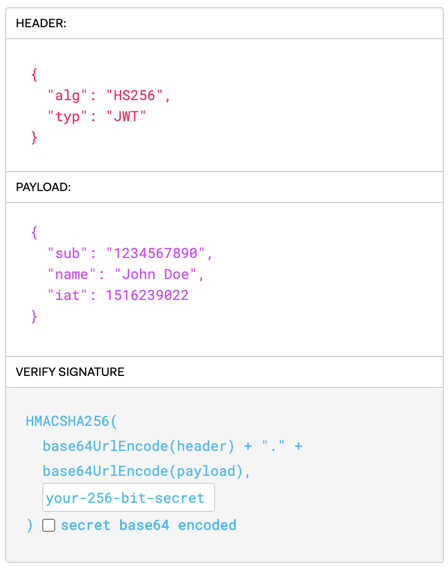The image size is (448, 567).
Task: Tick the secret base64 encoded checkbox
Action: pyautogui.click(x=48, y=525)
